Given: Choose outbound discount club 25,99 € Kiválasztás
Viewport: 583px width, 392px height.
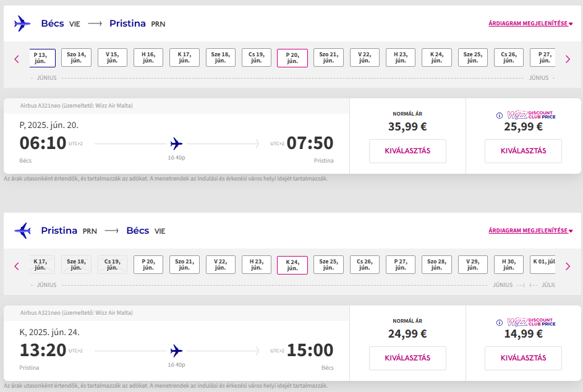Looking at the screenshot, I should tap(523, 151).
